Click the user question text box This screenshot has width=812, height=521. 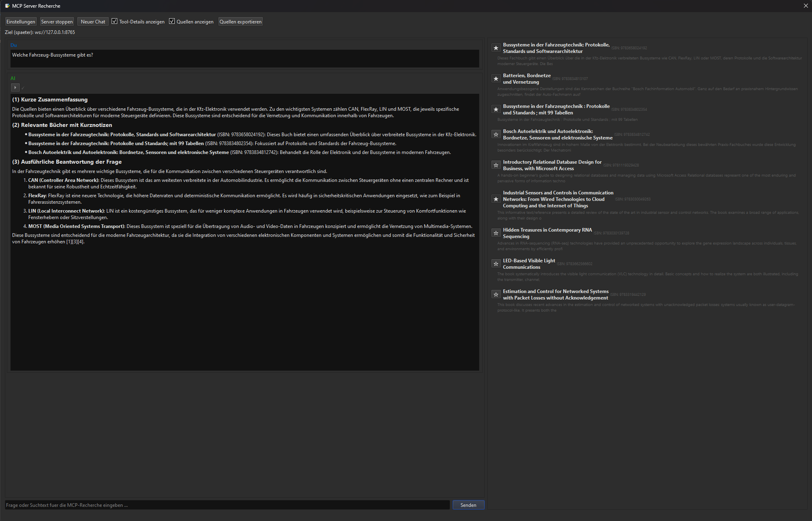coord(244,59)
